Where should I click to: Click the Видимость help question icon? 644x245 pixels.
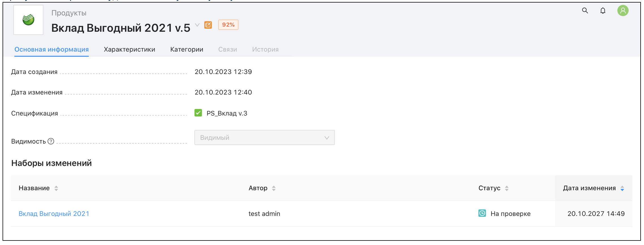point(51,141)
